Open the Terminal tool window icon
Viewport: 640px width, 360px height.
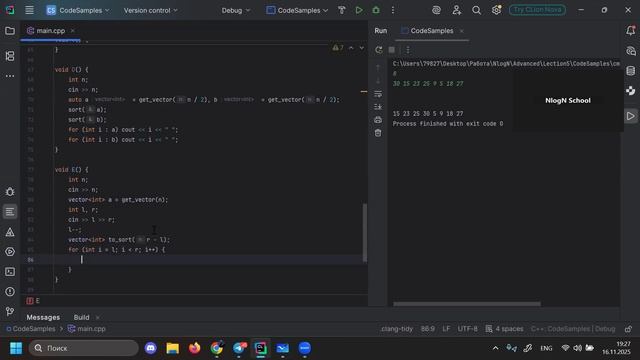point(10,272)
